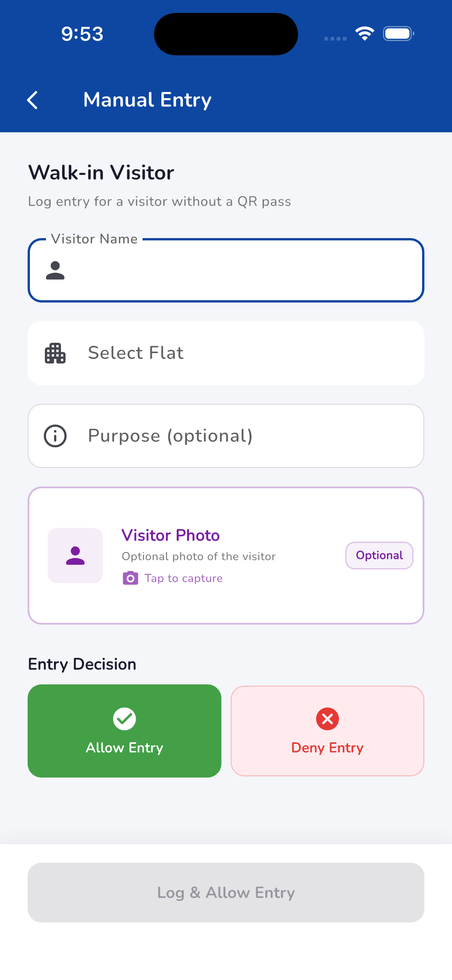
Task: Focus the Visitor Name input field
Action: [x=226, y=270]
